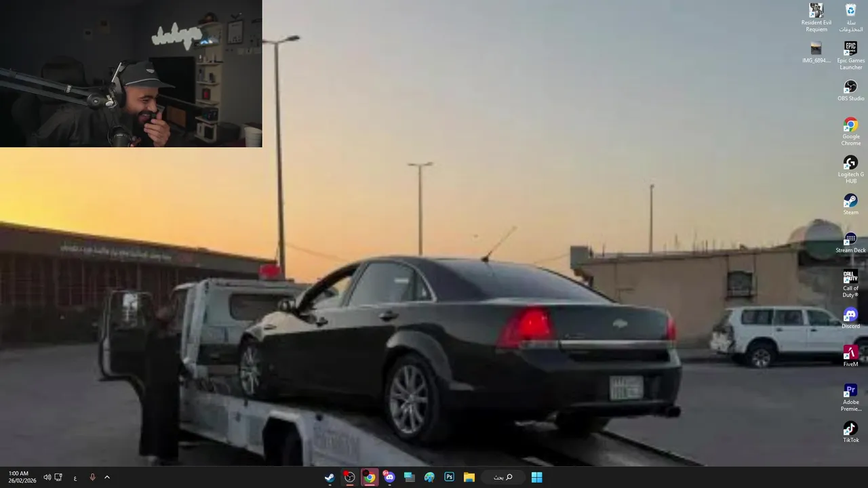Image resolution: width=868 pixels, height=488 pixels.
Task: Open Photoshop from the taskbar
Action: (449, 477)
